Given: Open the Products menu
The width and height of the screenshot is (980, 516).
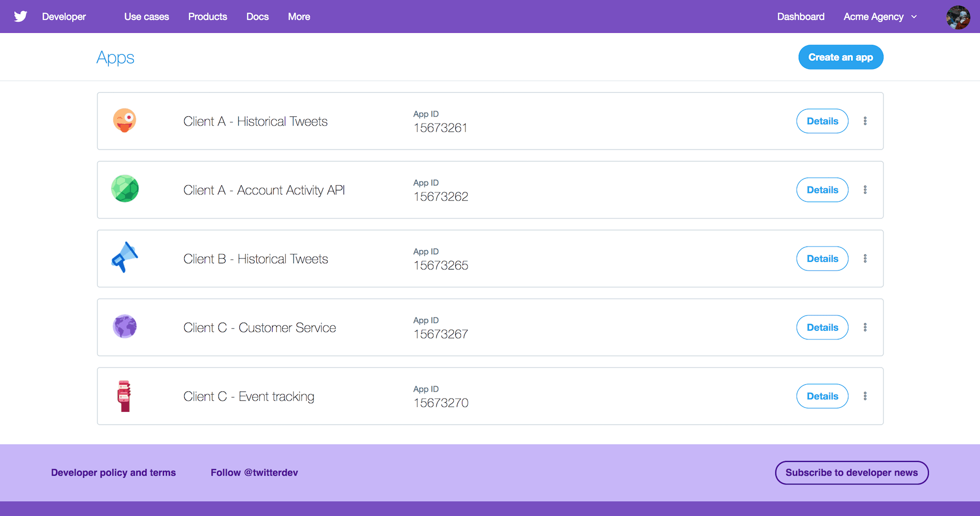Looking at the screenshot, I should point(207,17).
